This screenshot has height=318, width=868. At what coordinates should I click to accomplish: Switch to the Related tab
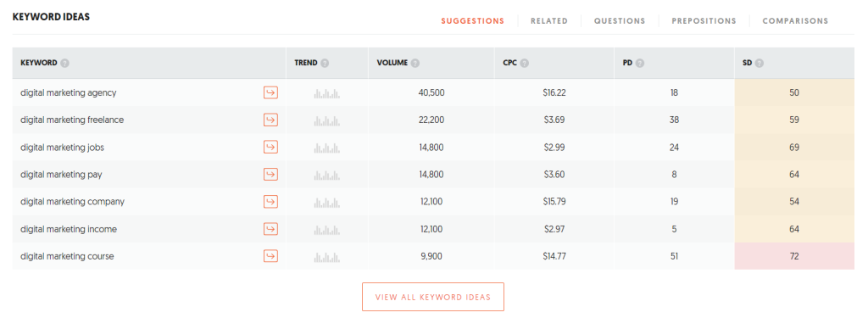pos(549,21)
